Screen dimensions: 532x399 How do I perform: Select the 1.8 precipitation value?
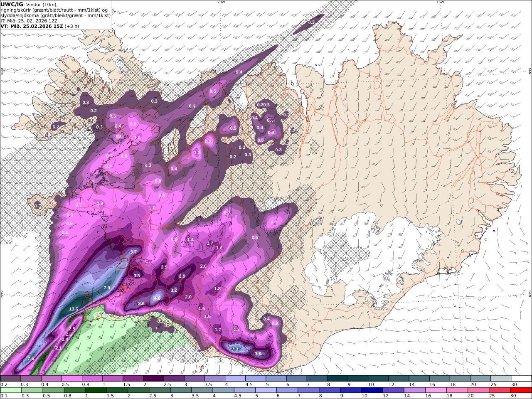tap(217, 288)
